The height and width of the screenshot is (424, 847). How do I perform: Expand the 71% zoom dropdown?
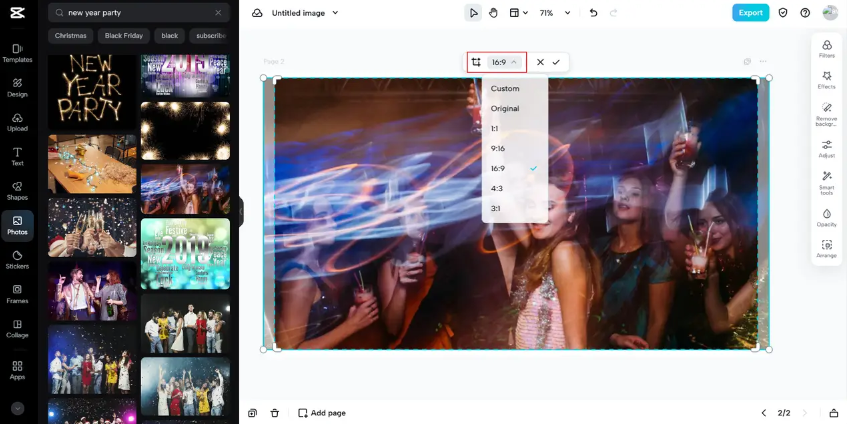coord(567,13)
